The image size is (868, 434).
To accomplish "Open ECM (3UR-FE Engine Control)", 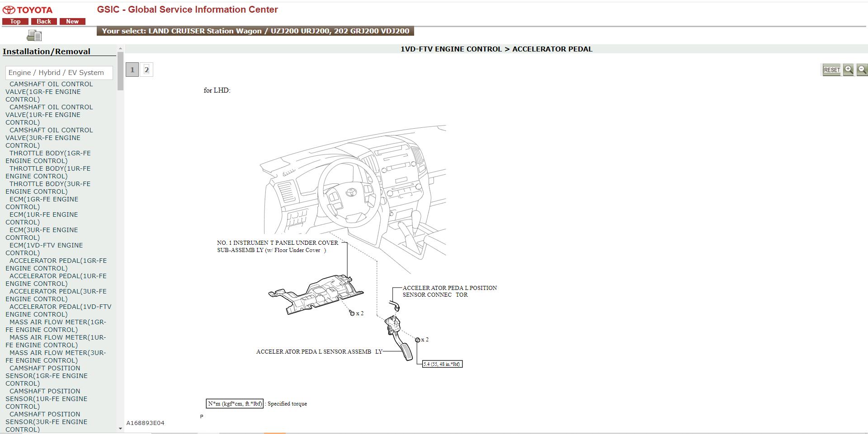I will click(x=42, y=233).
